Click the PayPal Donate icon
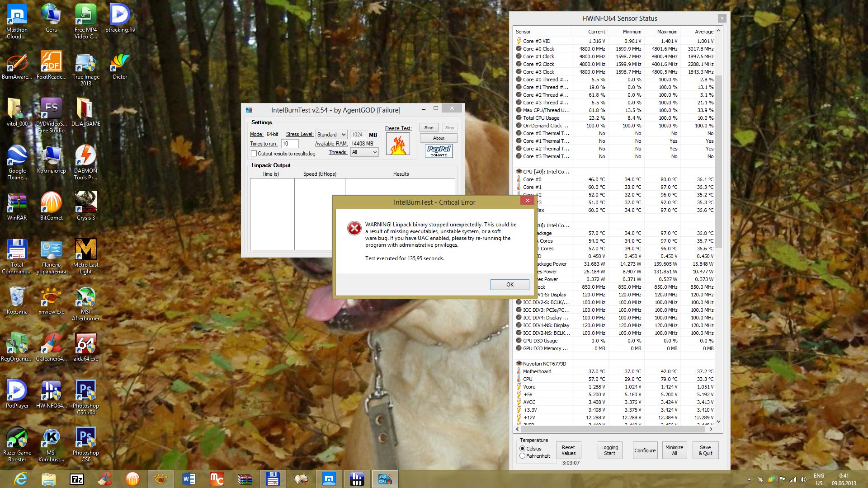Screen dimensions: 868x488 (439, 150)
